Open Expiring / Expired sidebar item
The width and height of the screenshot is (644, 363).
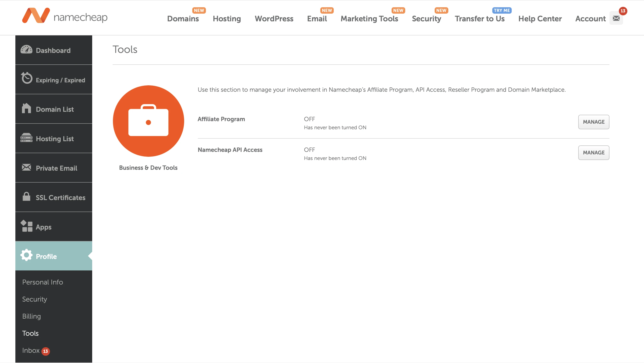point(54,79)
